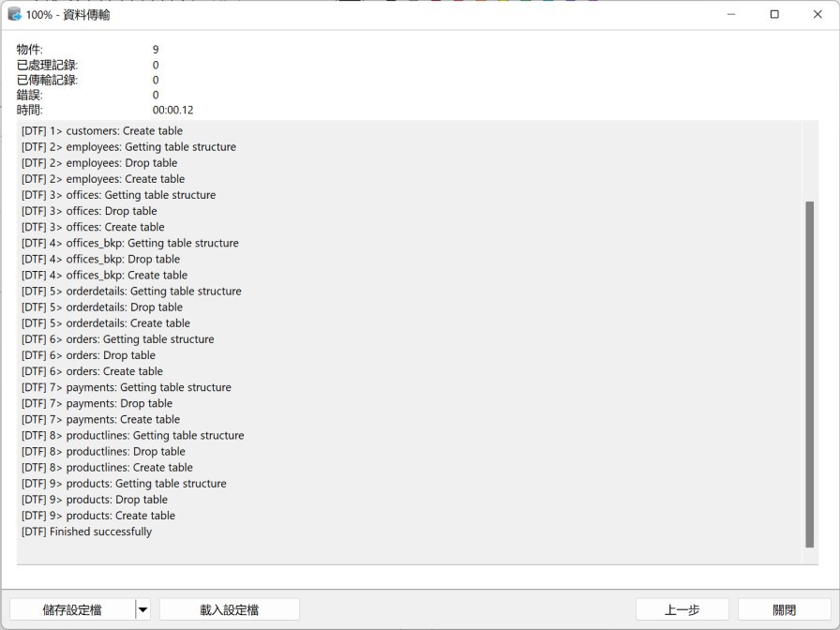Select the 'offices_bkp: Drop table' log line

(x=100, y=260)
